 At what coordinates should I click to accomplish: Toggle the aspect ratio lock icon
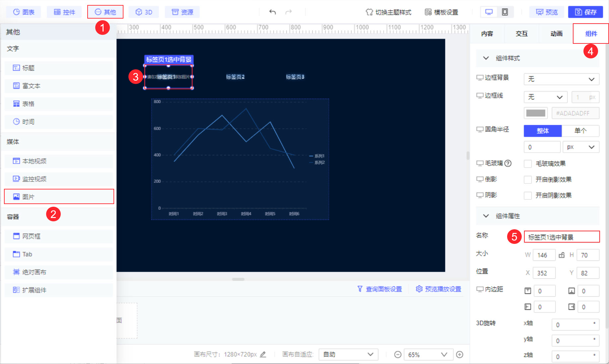[x=562, y=255]
